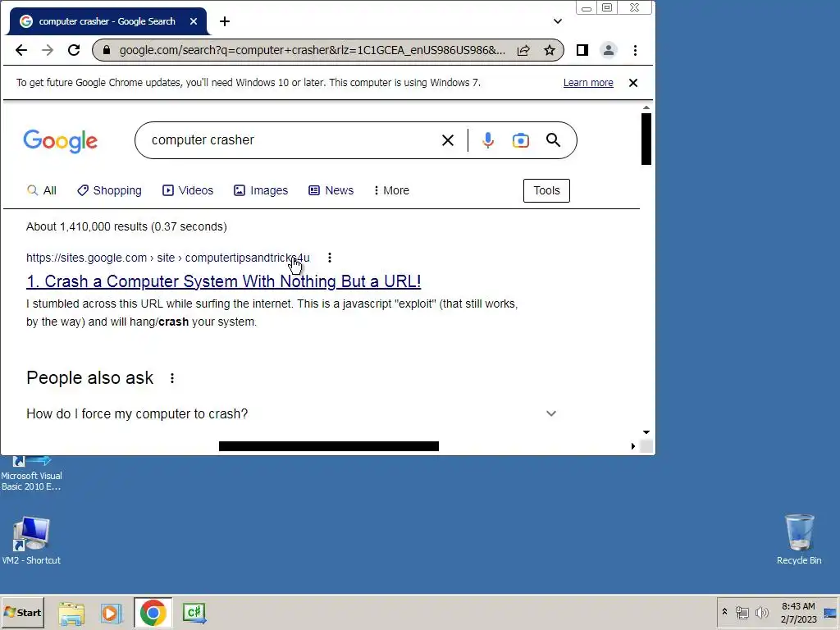
Task: Select Microsoft Visual Basic 2010 desktop shortcut
Action: coord(31,475)
